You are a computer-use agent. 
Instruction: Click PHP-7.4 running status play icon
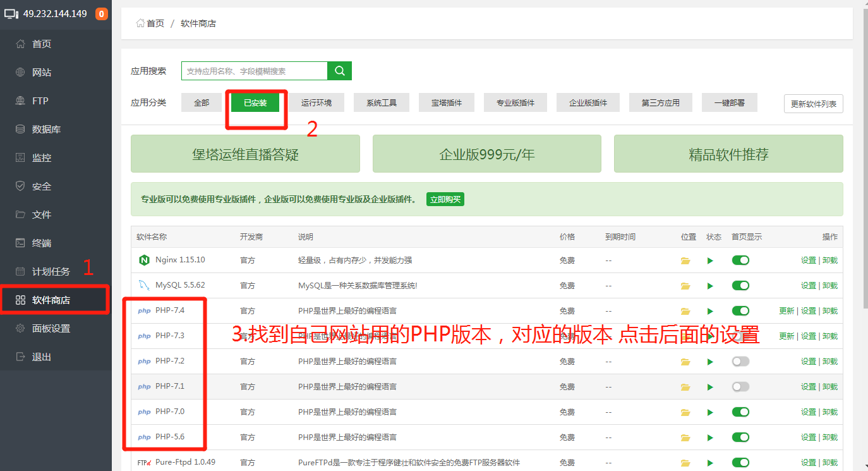(x=710, y=311)
